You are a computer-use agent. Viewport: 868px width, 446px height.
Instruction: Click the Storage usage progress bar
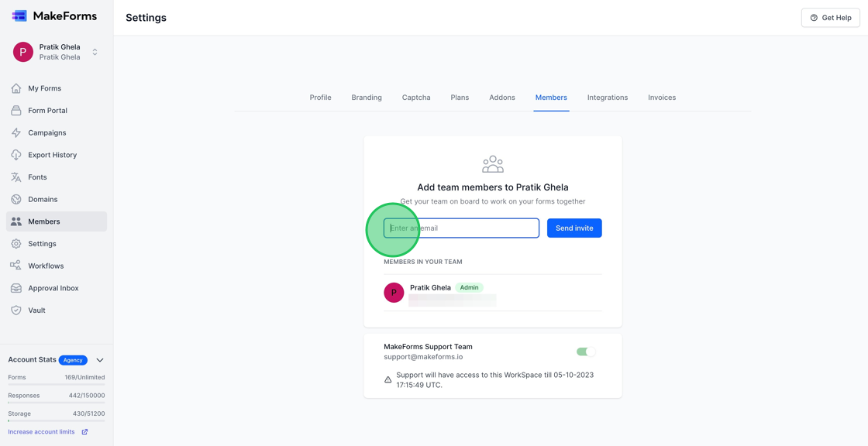[x=57, y=420]
